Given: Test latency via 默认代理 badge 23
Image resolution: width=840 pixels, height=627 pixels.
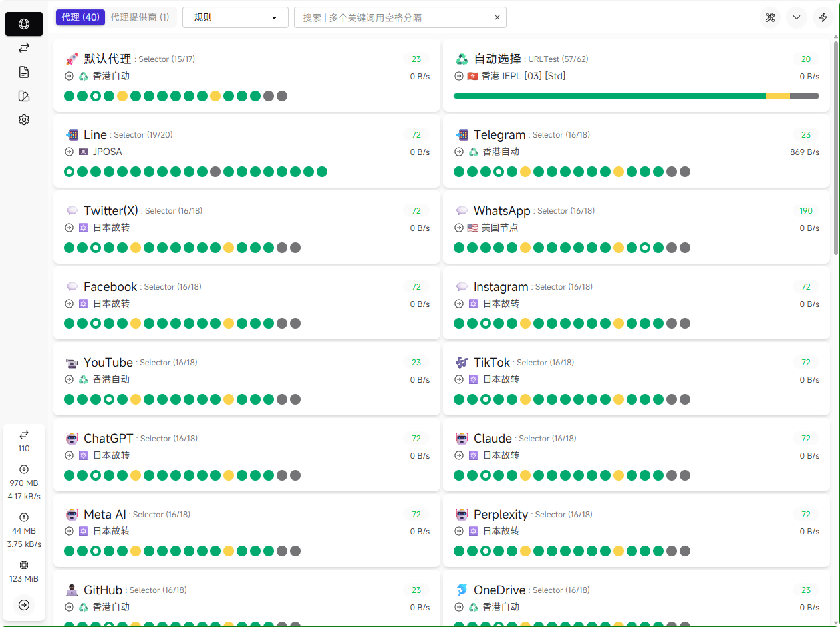Looking at the screenshot, I should point(416,59).
